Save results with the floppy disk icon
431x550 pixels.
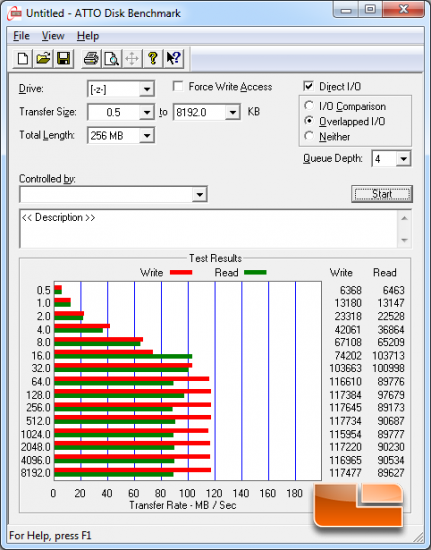pyautogui.click(x=63, y=58)
